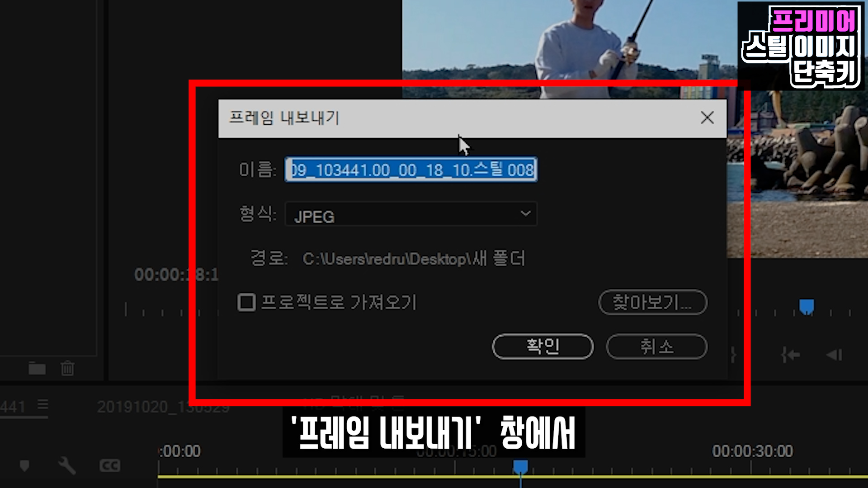This screenshot has width=868, height=488.
Task: Click the Go to In point icon
Action: [790, 355]
